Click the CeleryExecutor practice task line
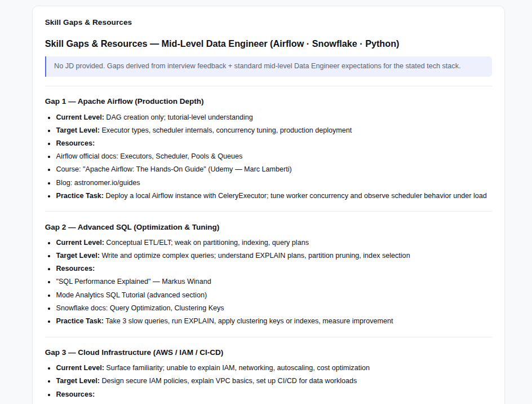 [x=272, y=196]
